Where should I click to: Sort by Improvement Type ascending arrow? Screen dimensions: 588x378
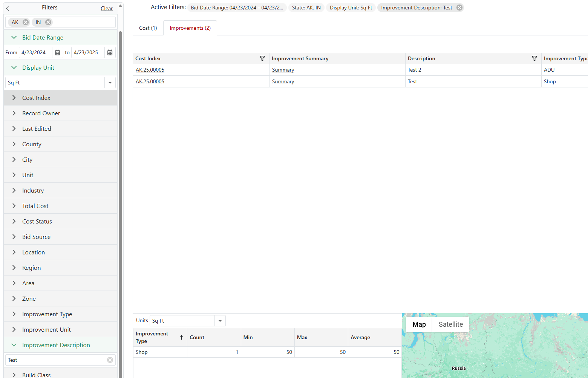[181, 337]
